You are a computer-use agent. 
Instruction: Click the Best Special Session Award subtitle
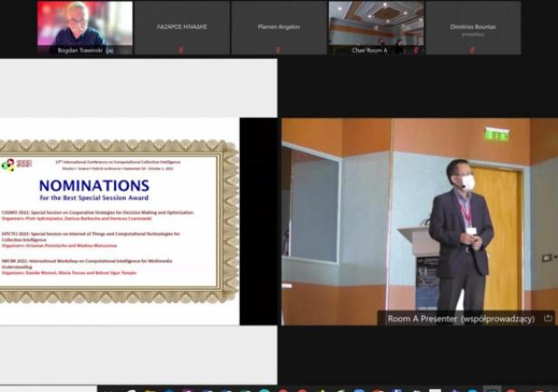93,196
